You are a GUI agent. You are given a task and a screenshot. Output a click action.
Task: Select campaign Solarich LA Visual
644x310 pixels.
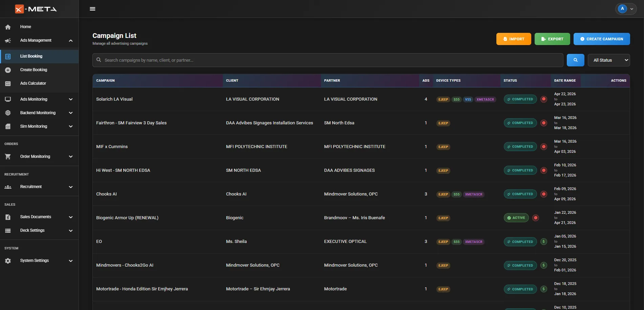coord(114,99)
